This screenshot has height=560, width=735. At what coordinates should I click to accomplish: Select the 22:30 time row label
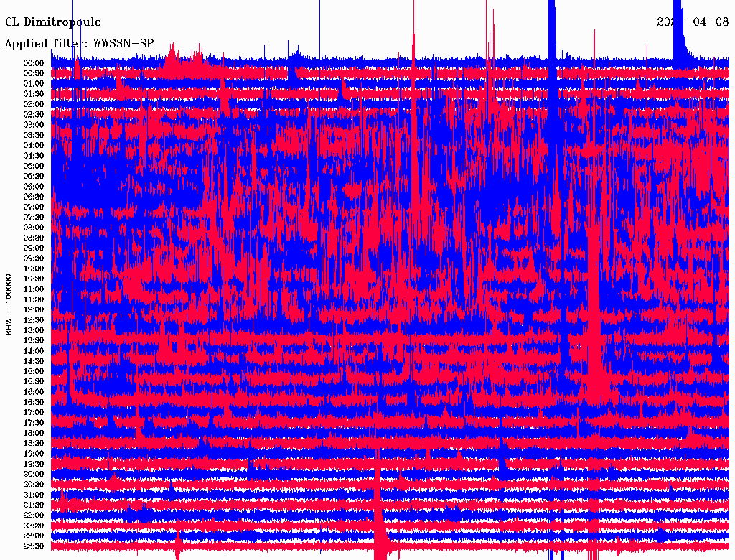[34, 526]
